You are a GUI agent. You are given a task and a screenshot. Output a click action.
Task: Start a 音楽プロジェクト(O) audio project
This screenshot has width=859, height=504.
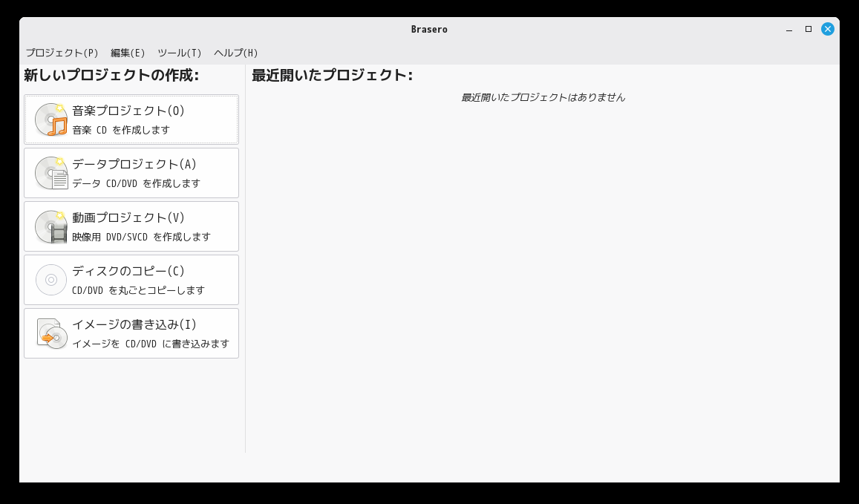[x=131, y=120]
